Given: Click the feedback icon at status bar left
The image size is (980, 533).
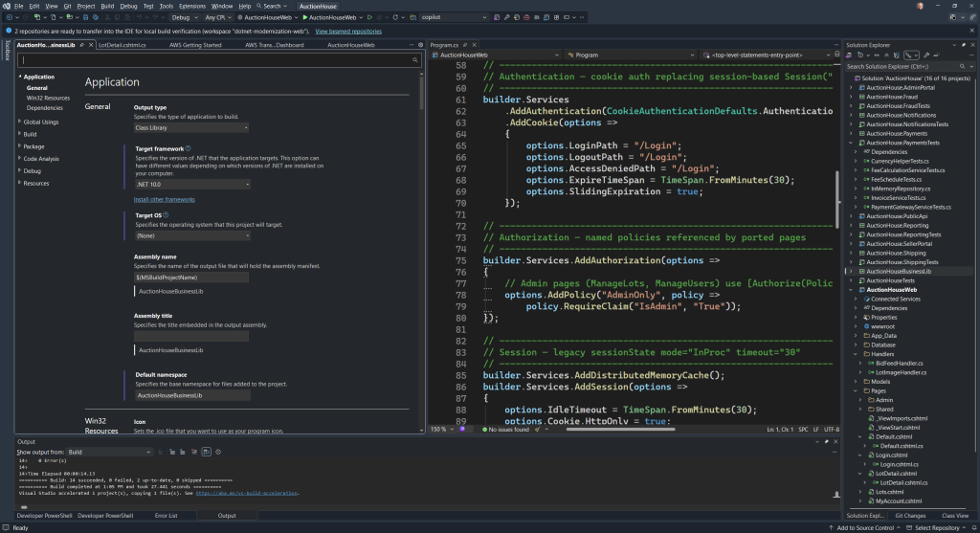Looking at the screenshot, I should pos(6,527).
